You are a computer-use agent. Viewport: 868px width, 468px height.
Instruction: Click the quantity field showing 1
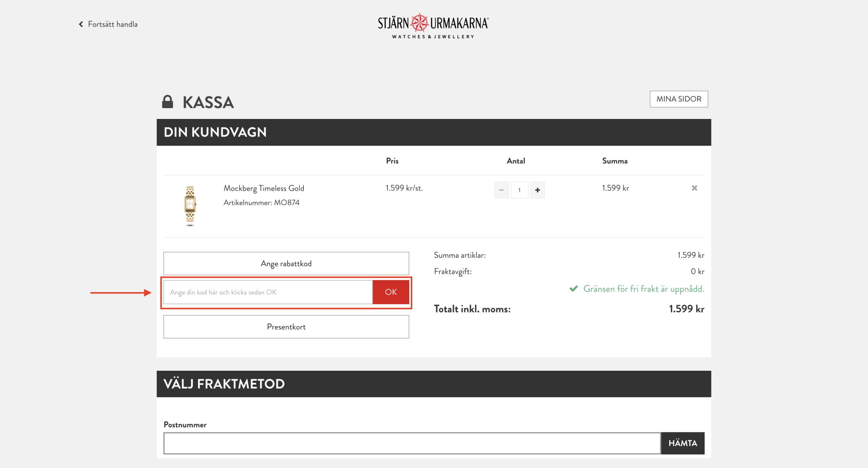pyautogui.click(x=519, y=190)
